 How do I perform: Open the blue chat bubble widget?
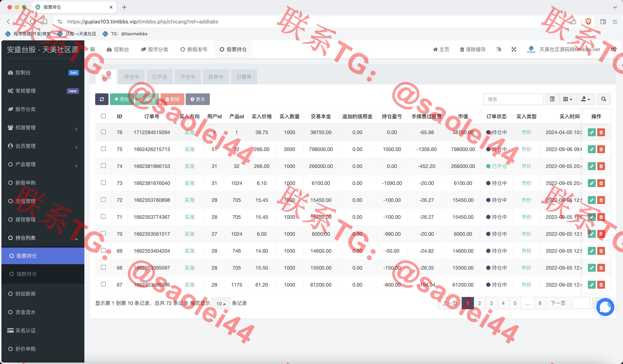pos(605,307)
